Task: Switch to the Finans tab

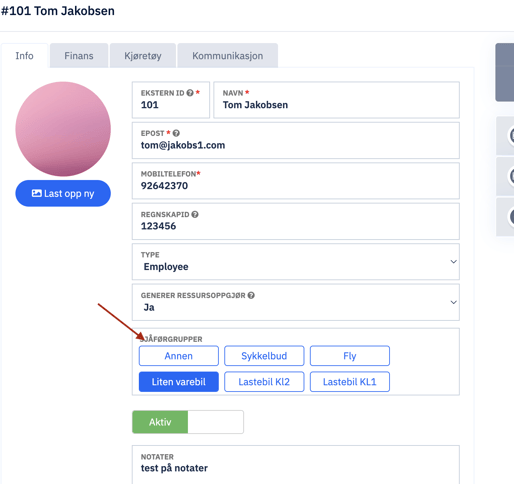Action: [x=79, y=56]
